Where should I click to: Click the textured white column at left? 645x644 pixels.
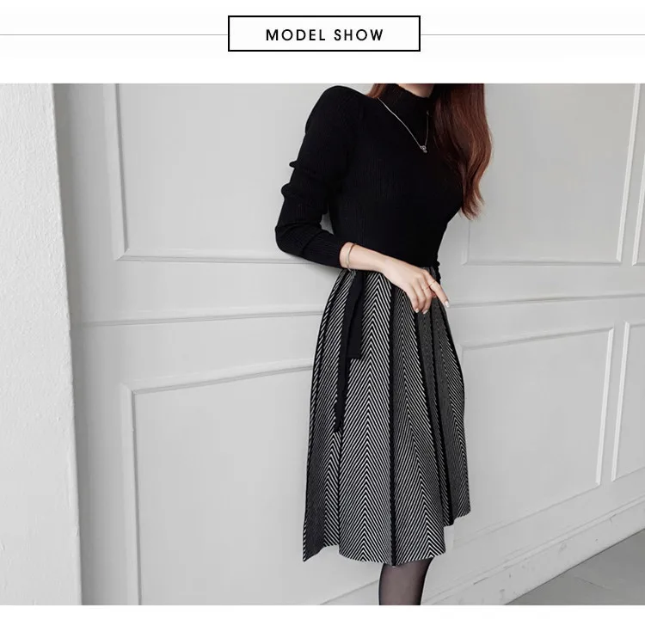pos(37,344)
